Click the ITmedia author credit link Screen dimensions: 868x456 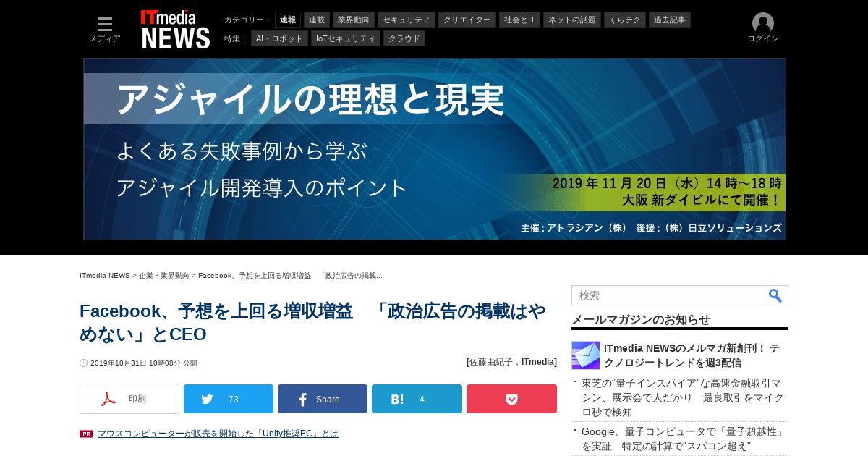[539, 362]
